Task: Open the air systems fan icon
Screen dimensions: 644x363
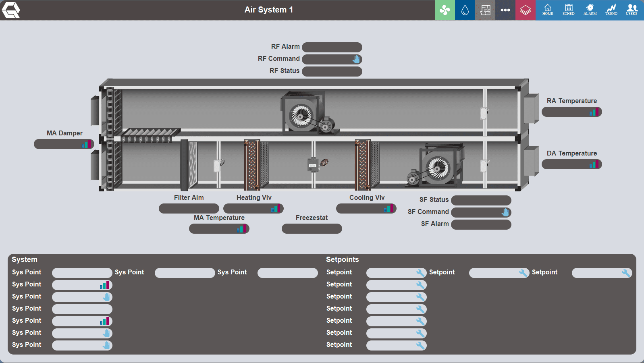Action: [x=445, y=10]
